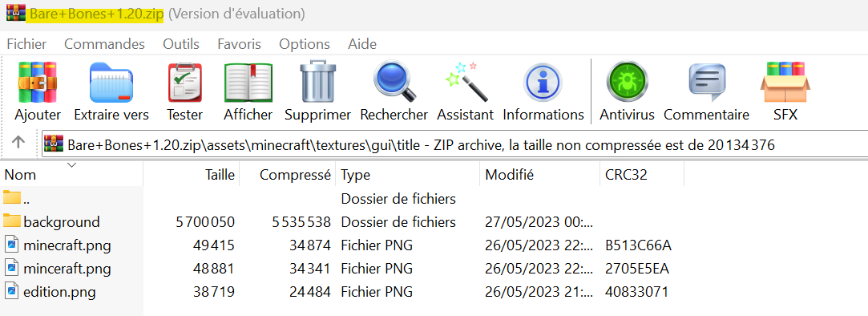Click compressed value 34 341
This screenshot has height=316, width=868.
click(310, 269)
